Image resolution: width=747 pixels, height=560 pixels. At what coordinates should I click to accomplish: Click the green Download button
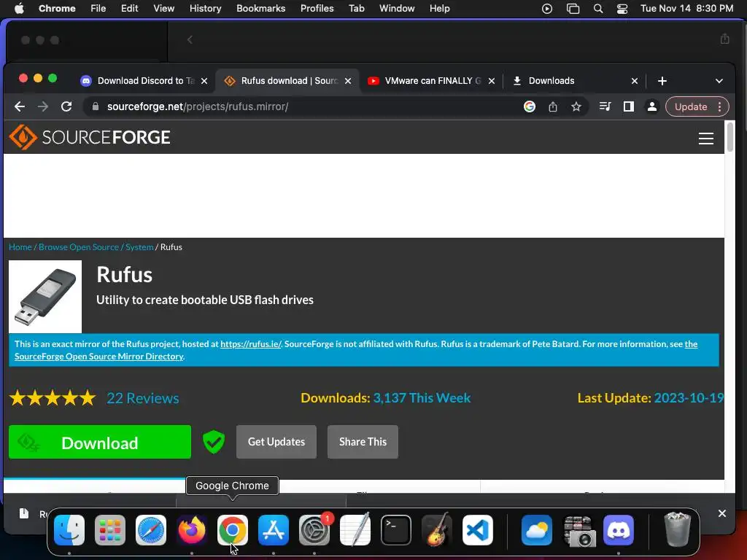pos(100,443)
